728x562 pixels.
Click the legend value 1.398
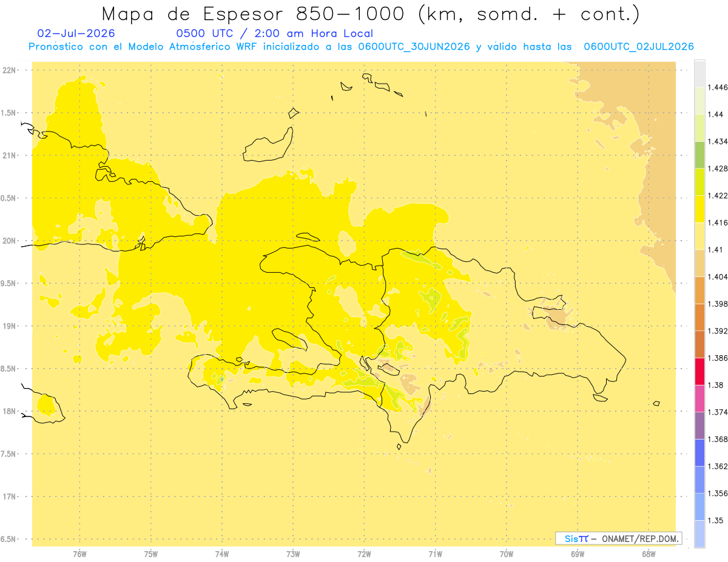(717, 304)
